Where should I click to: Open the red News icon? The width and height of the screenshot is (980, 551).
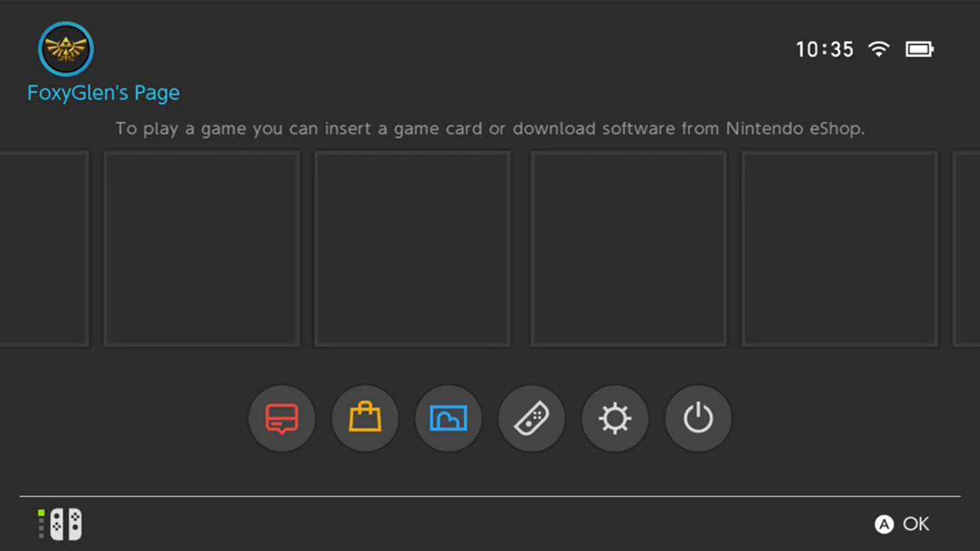(282, 418)
